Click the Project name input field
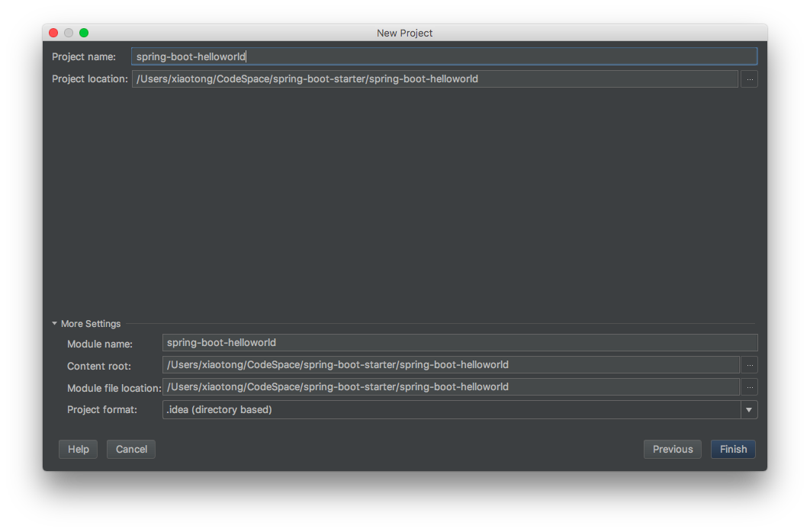 click(x=444, y=56)
